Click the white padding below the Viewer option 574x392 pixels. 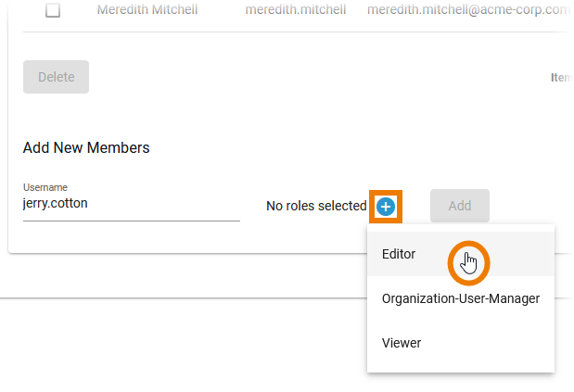pos(460,367)
